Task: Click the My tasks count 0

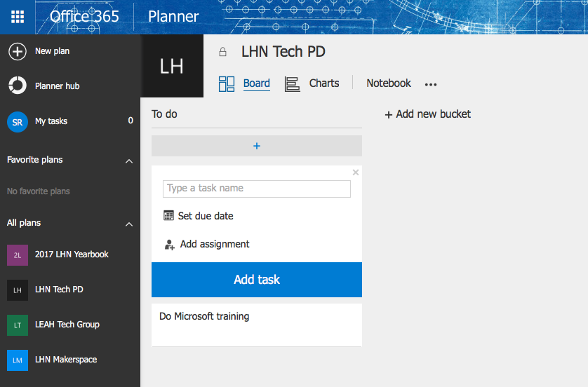Action: (131, 121)
